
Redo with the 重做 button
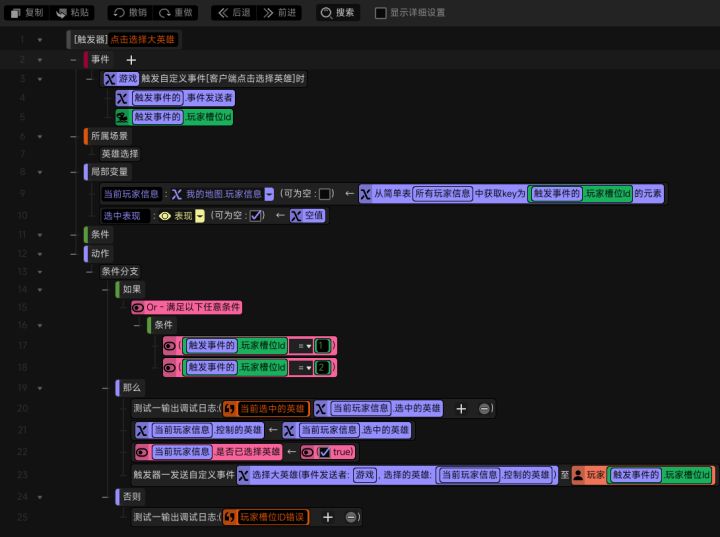176,12
